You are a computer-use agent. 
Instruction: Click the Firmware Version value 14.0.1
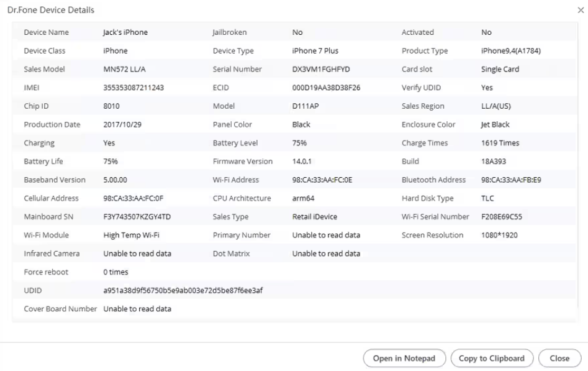pyautogui.click(x=302, y=161)
